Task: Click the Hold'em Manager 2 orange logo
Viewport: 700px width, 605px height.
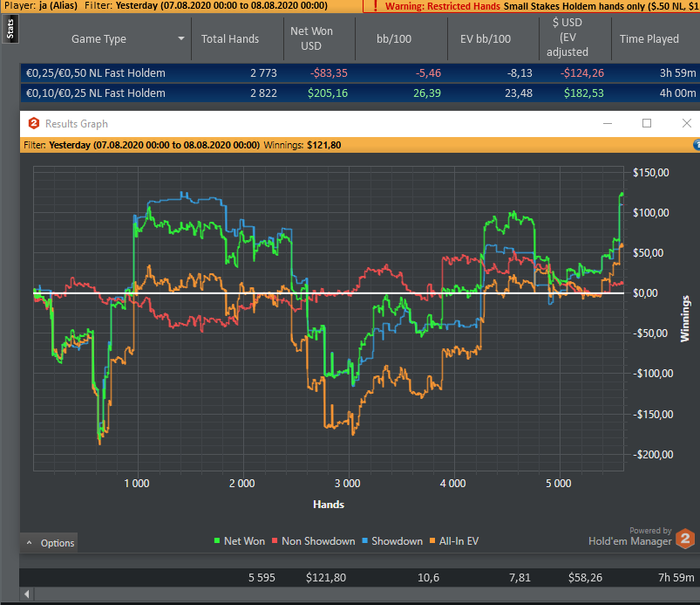Action: click(x=685, y=538)
